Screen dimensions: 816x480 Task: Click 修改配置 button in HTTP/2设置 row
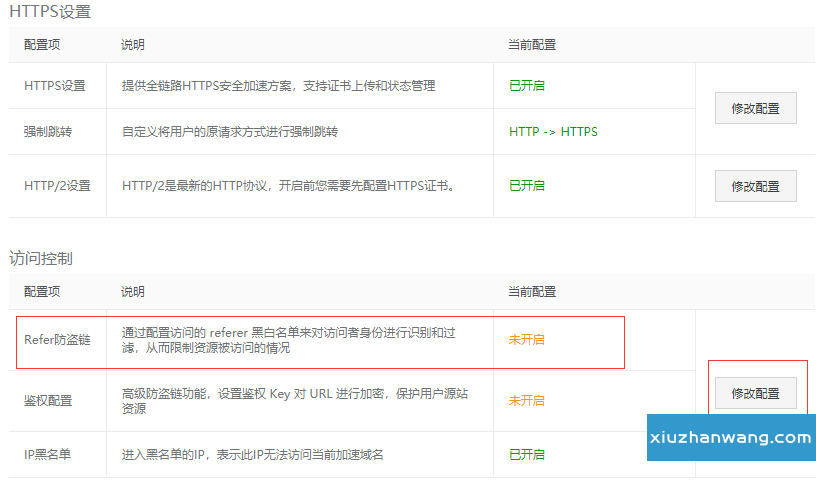(x=755, y=186)
